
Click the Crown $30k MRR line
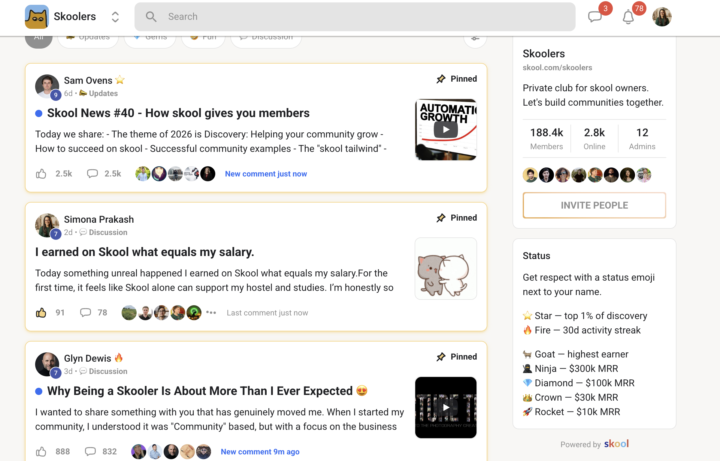(x=570, y=397)
